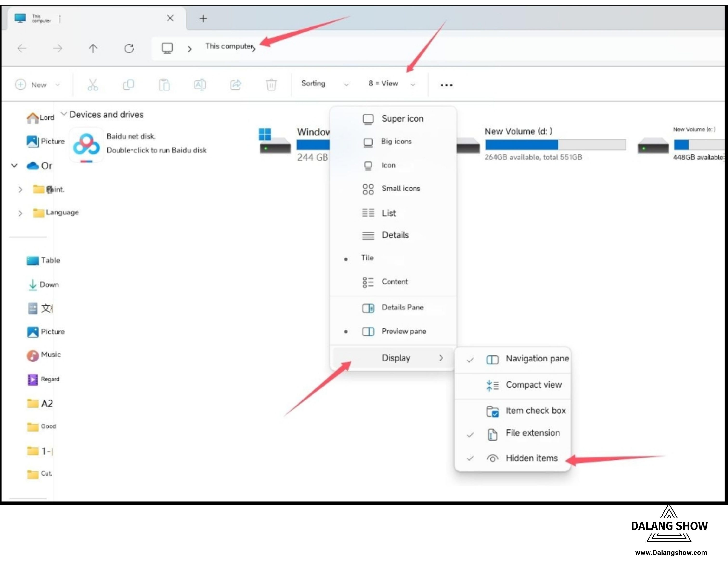
Task: Click the Delete trash icon
Action: (x=271, y=85)
